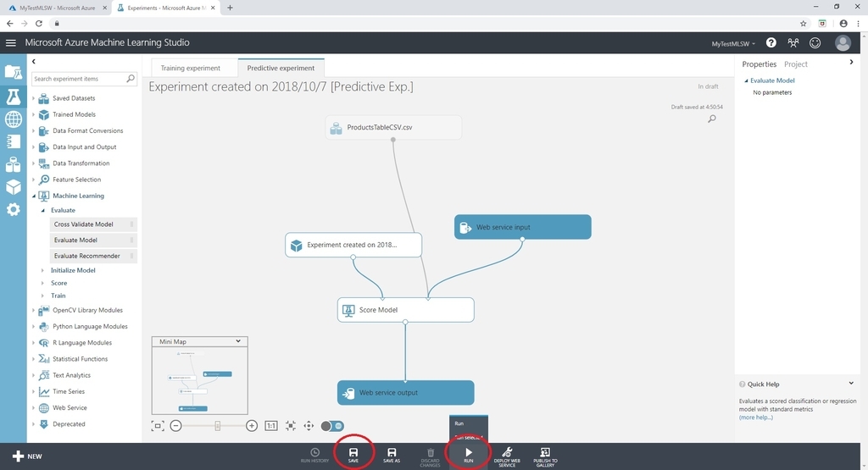This screenshot has height=470, width=868.
Task: Click the feedback smiley icon
Action: [815, 42]
